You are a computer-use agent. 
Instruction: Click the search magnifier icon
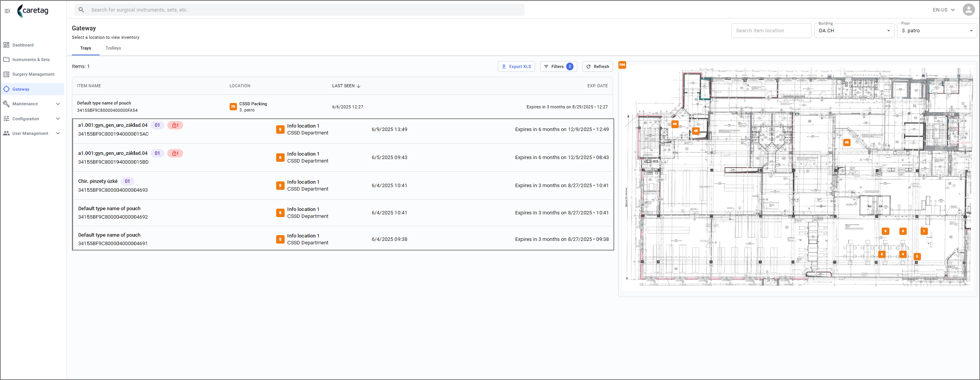(81, 10)
